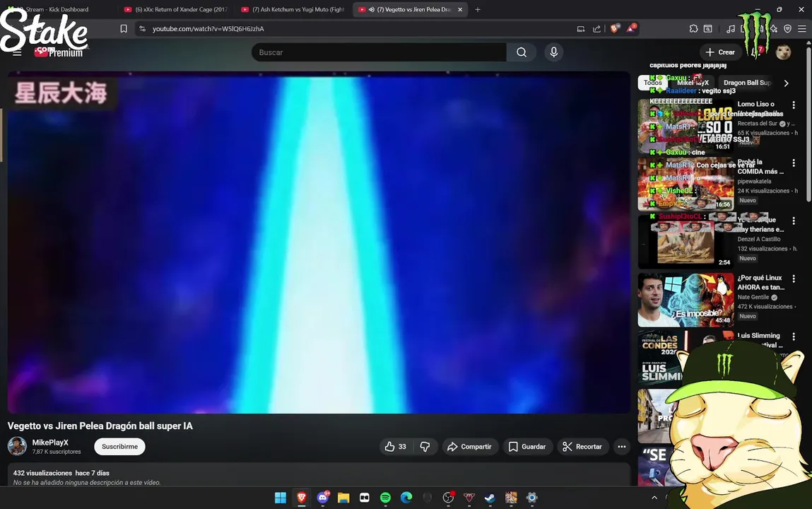The image size is (812, 509).
Task: Close the Vegetto vs Jiren tab
Action: 460,9
